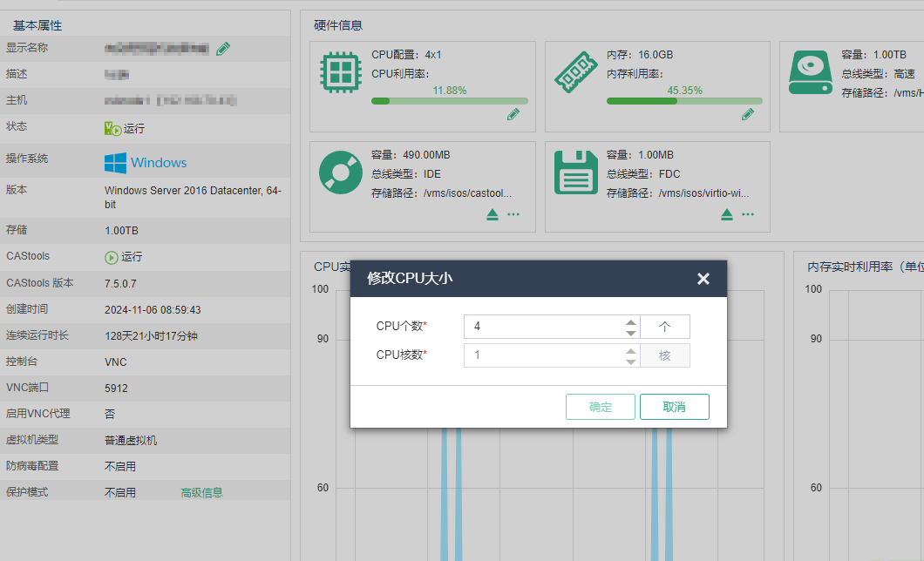Image resolution: width=924 pixels, height=561 pixels.
Task: Increase the CPU cores value
Action: [630, 351]
